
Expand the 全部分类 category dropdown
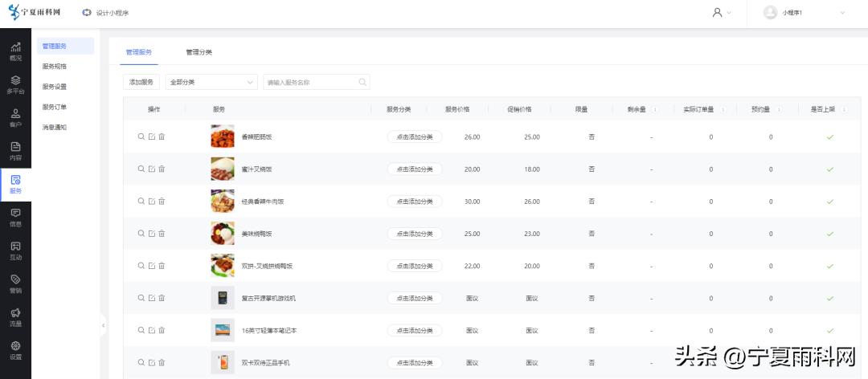211,82
